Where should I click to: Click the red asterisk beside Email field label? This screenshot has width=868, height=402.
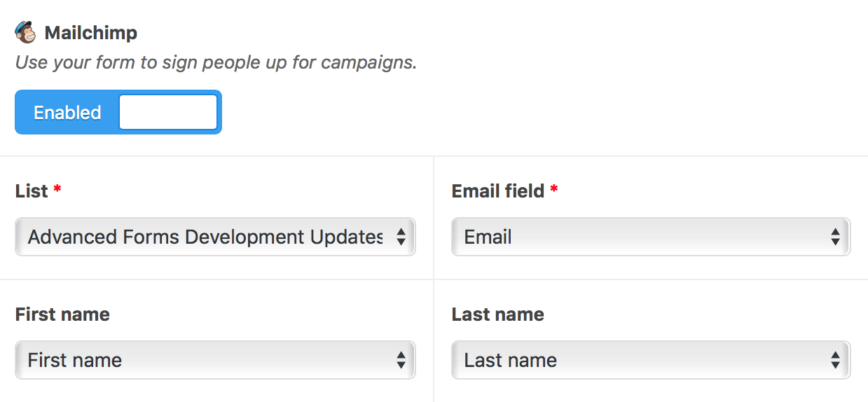point(554,189)
